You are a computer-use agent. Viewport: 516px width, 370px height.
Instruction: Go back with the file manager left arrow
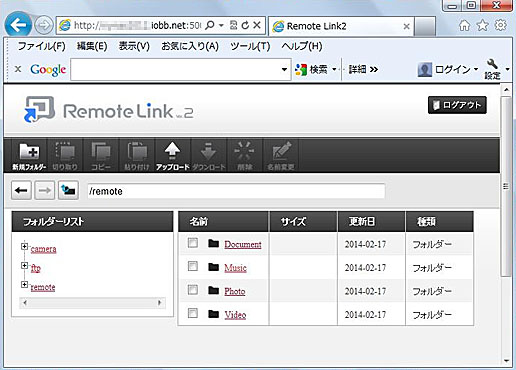21,190
